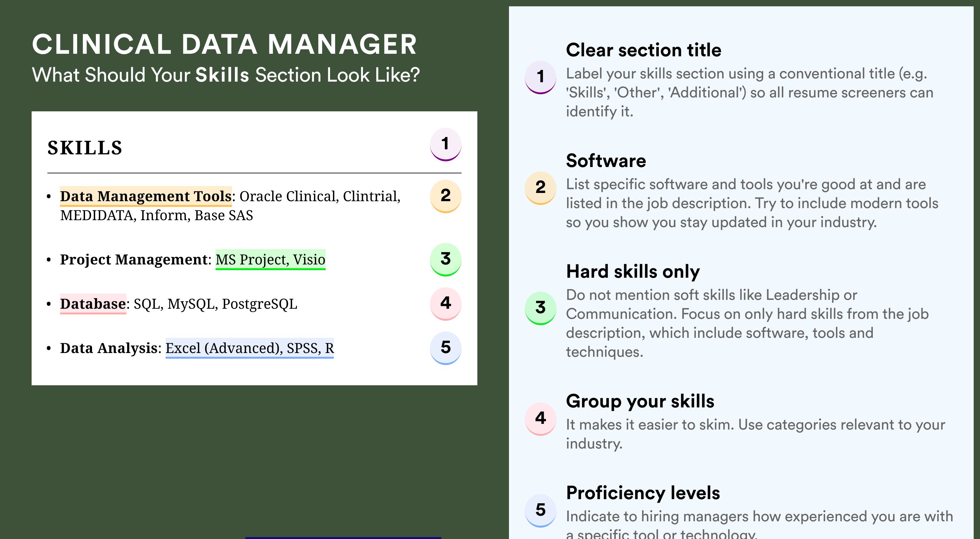980x539 pixels.
Task: Click the number 2 badge beside Software tip
Action: tap(541, 188)
